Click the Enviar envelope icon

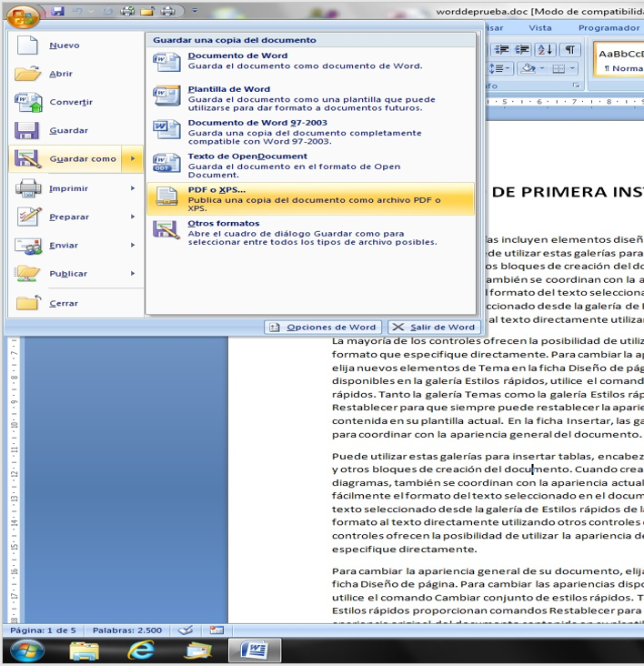28,246
